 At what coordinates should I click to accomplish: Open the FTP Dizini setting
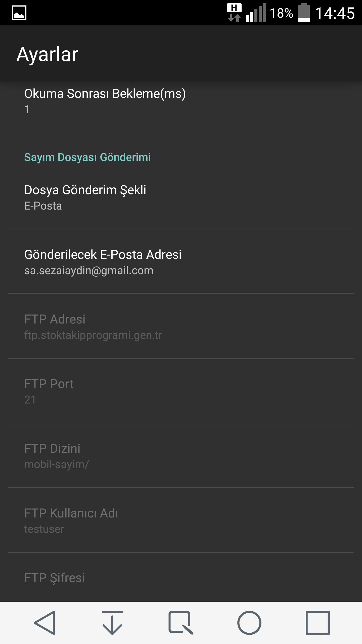[181, 456]
